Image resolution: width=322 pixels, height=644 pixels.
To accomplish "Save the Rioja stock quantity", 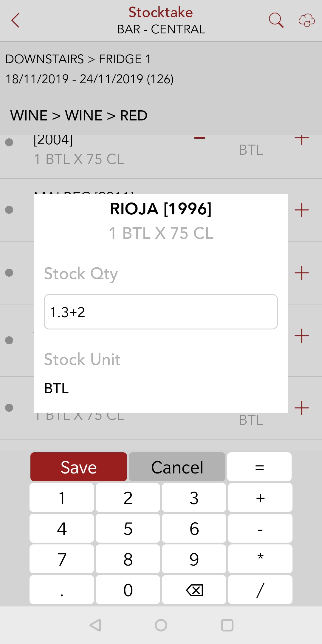I will pos(79,467).
